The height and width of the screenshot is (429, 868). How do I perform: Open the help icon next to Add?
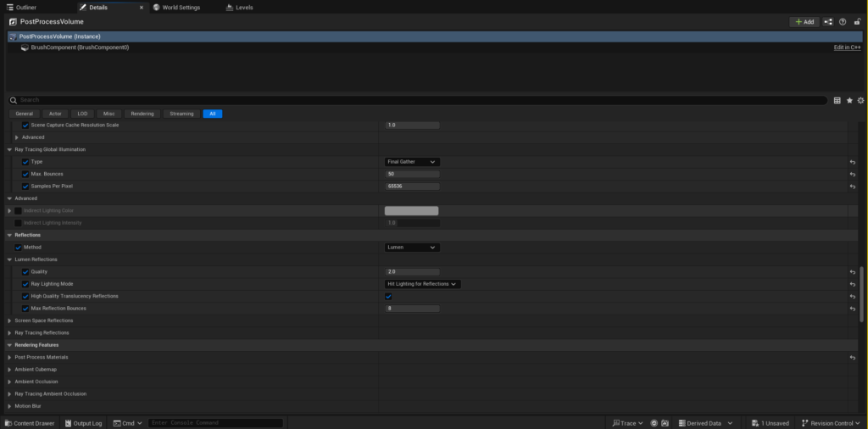coord(843,21)
